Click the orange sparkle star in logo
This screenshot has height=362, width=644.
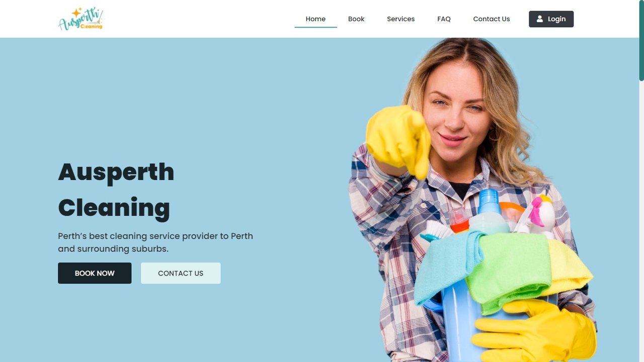click(x=76, y=13)
